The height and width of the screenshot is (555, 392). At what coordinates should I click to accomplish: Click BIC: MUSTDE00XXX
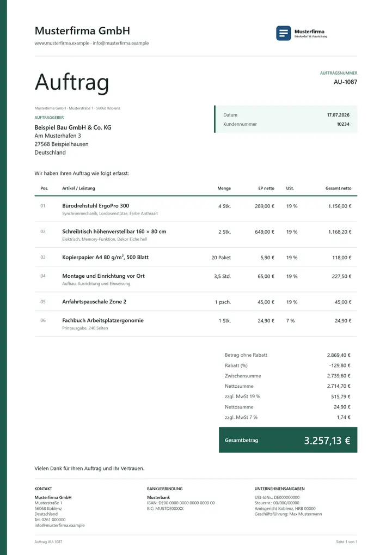coord(165,509)
